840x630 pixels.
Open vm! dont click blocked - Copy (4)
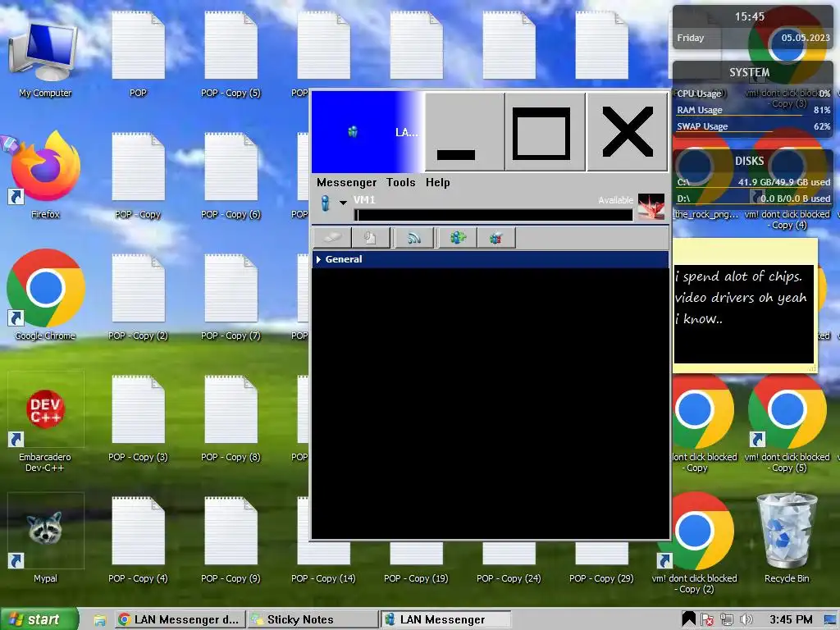(787, 220)
